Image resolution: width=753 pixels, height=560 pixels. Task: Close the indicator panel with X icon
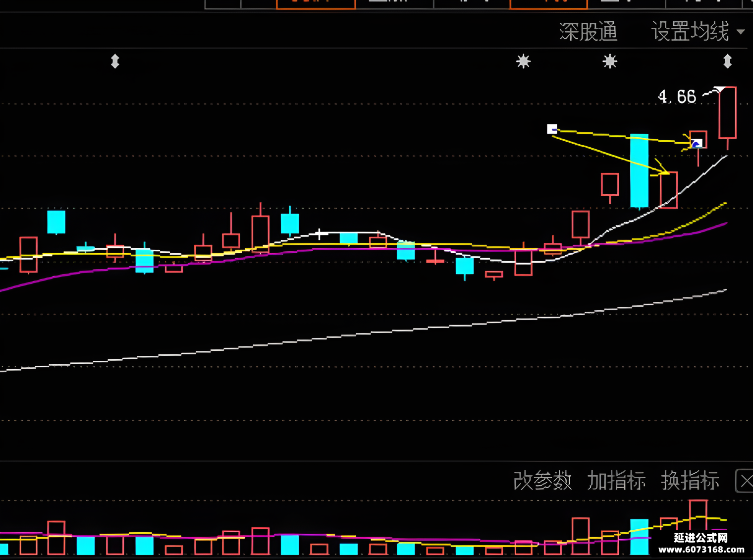pos(746,481)
